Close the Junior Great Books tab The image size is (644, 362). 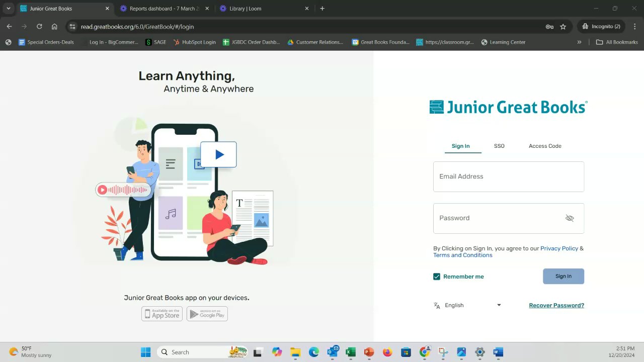point(107,9)
